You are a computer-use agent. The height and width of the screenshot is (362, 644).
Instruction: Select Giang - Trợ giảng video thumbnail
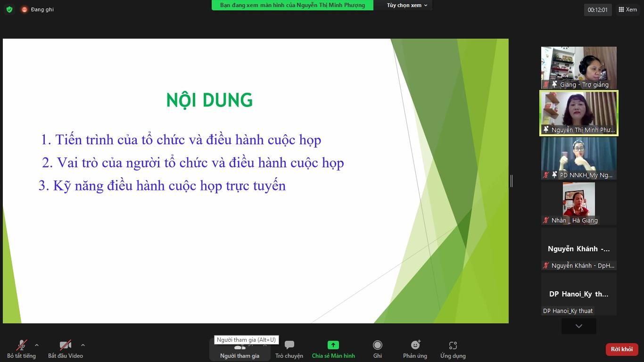click(579, 68)
